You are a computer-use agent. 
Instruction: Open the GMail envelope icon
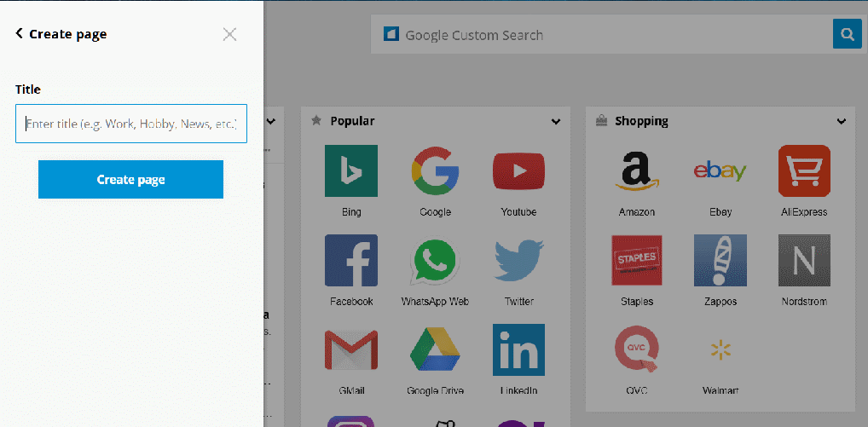[x=351, y=350]
